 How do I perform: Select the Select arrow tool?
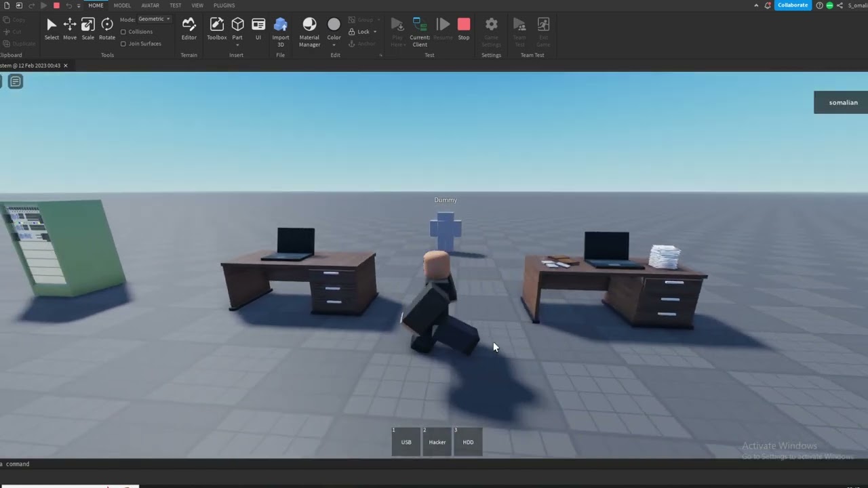coord(52,28)
